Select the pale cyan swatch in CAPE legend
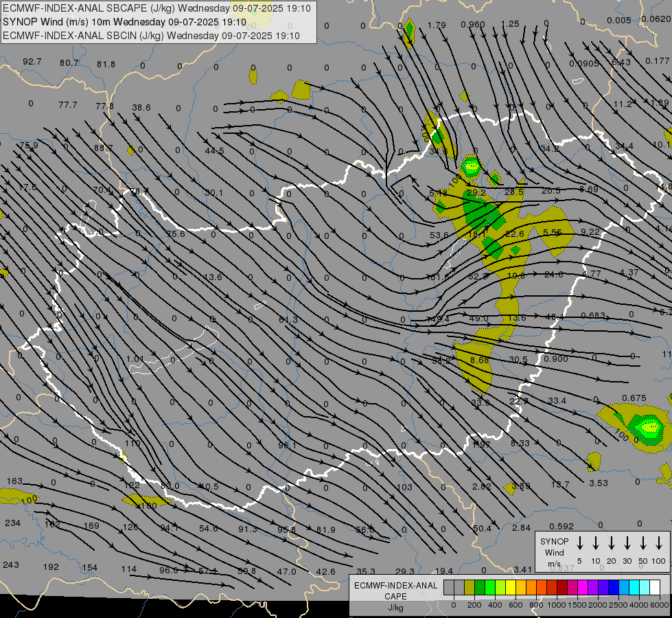The width and height of the screenshot is (672, 618). pos(645,588)
